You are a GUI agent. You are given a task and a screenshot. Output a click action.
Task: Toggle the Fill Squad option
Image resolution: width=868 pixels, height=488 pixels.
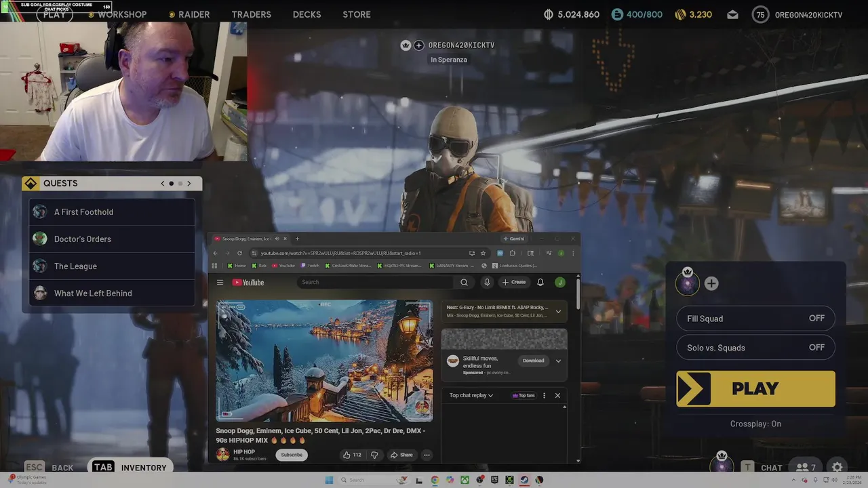[755, 319]
